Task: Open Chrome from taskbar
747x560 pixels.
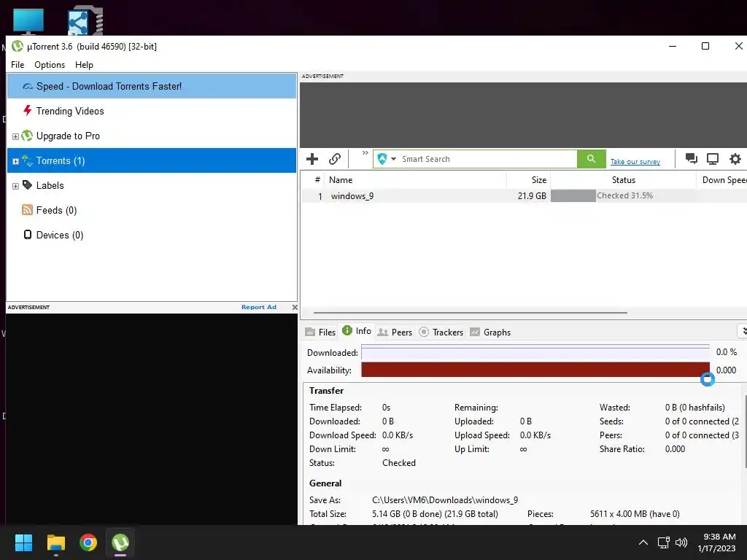Action: pyautogui.click(x=88, y=542)
